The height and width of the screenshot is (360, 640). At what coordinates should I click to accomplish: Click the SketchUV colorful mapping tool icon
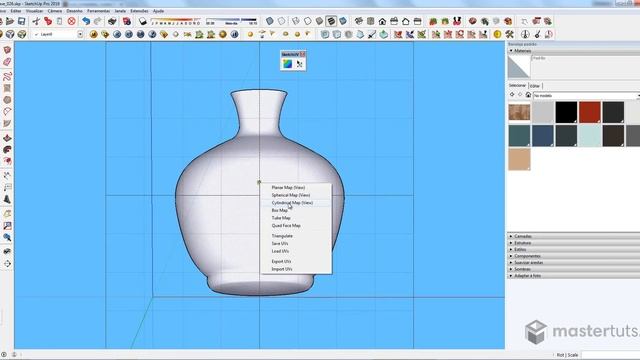click(x=287, y=64)
